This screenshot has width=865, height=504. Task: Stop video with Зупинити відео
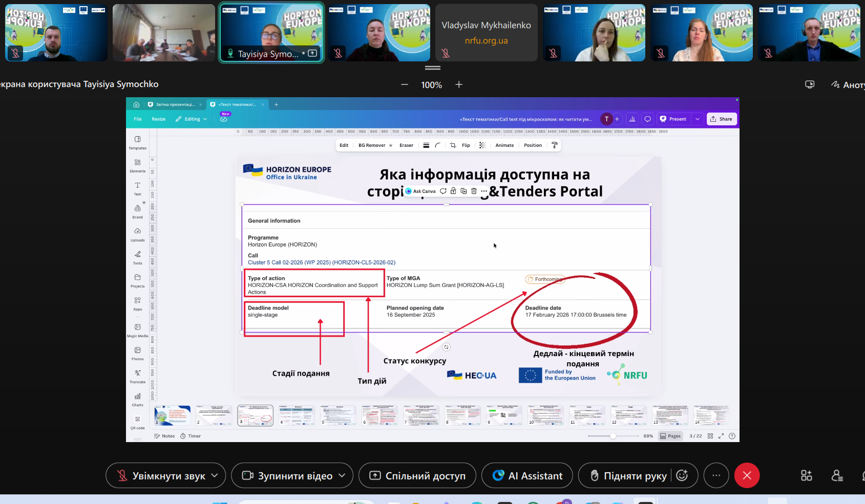(287, 476)
